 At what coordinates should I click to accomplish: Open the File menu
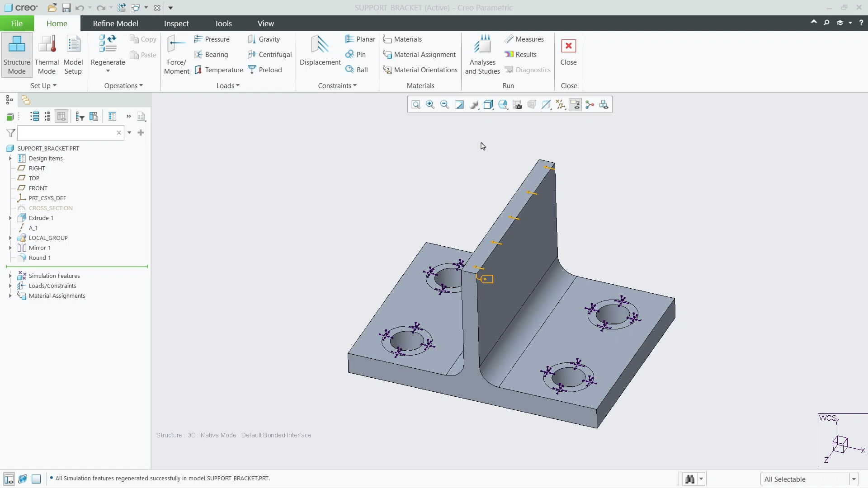point(17,23)
